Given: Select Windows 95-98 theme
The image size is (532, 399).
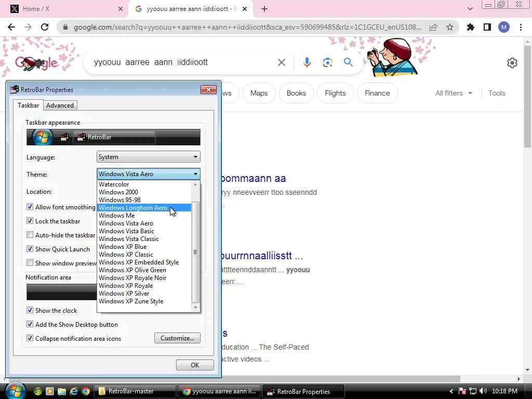Looking at the screenshot, I should click(144, 200).
